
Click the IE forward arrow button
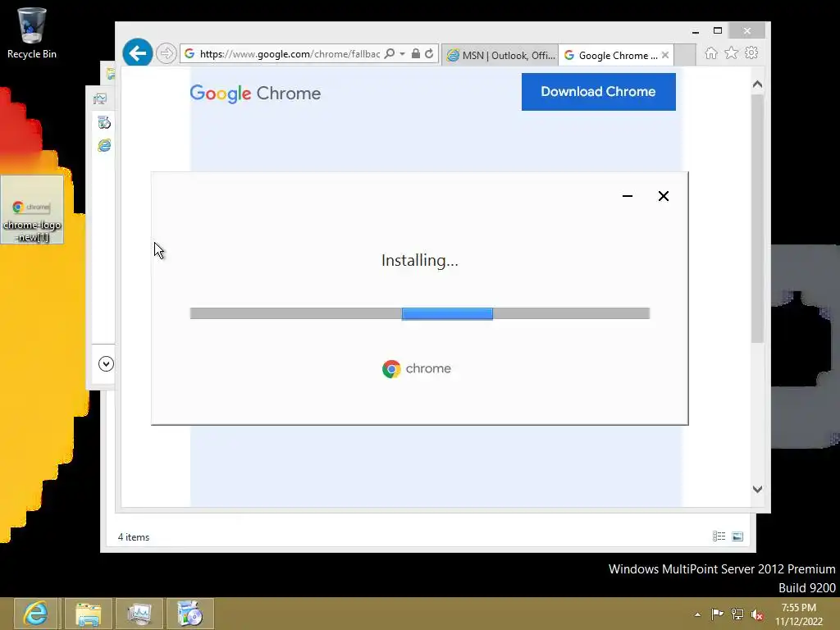[167, 53]
